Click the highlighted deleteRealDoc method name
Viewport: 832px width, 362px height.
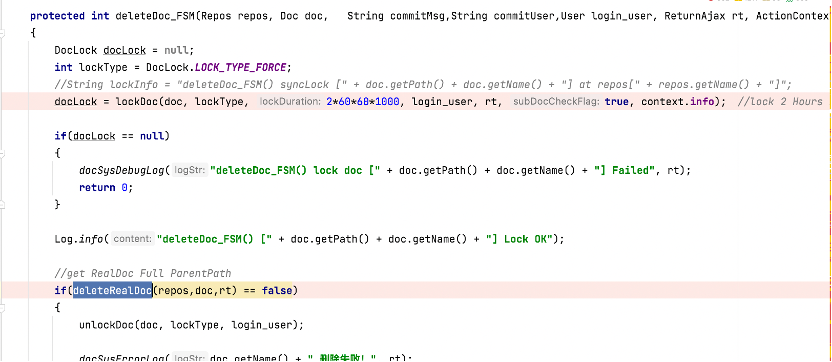click(112, 290)
